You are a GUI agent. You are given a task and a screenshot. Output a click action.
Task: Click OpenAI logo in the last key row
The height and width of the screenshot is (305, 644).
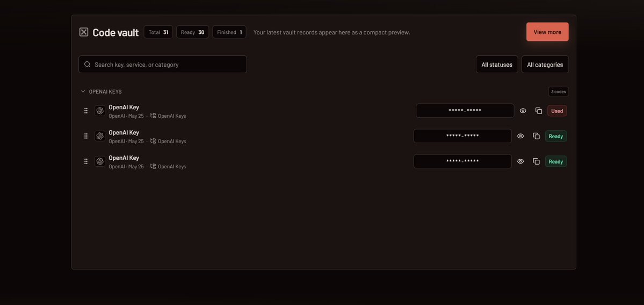pos(100,161)
